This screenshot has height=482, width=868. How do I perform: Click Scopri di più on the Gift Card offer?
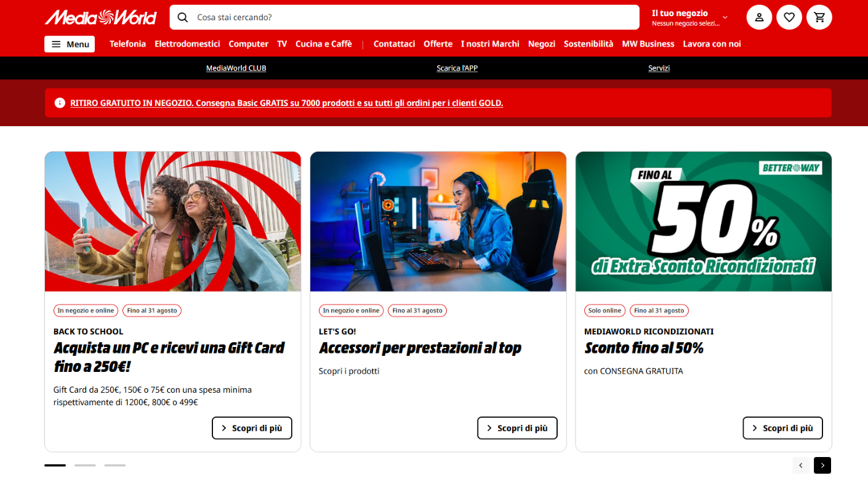tap(252, 427)
